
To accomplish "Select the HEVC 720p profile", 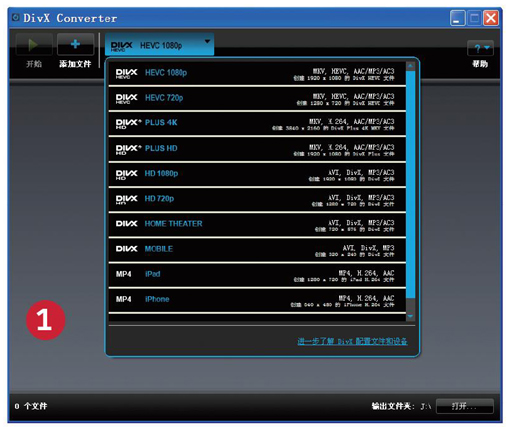I will pyautogui.click(x=257, y=99).
